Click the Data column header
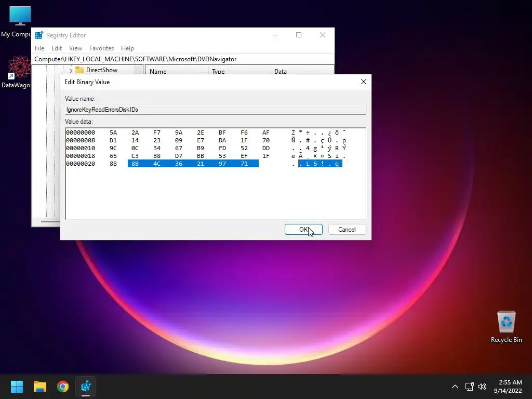Image resolution: width=532 pixels, height=399 pixels. click(302, 71)
